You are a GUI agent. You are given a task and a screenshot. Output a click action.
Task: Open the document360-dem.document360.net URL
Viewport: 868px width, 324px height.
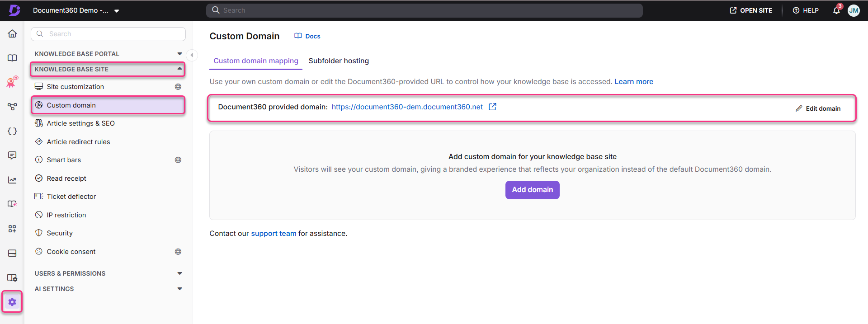(x=407, y=107)
